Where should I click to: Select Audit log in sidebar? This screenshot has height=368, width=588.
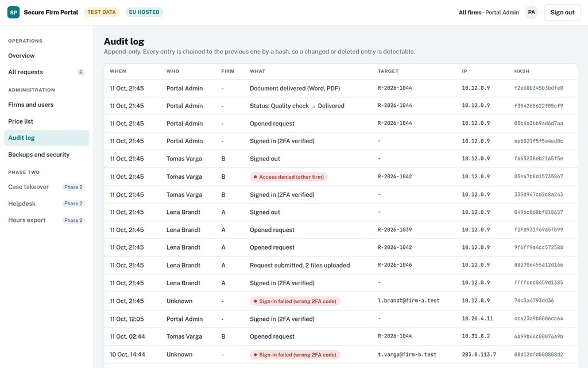47,138
